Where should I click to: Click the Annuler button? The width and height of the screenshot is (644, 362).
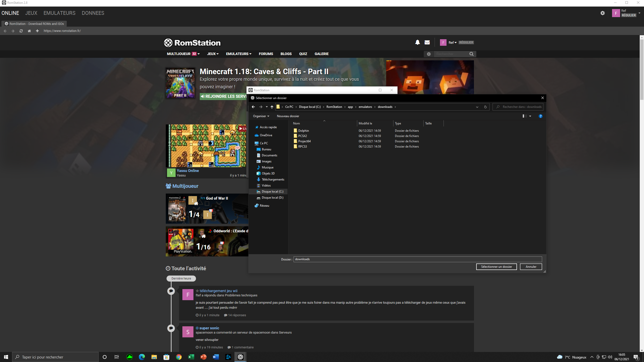(x=531, y=267)
